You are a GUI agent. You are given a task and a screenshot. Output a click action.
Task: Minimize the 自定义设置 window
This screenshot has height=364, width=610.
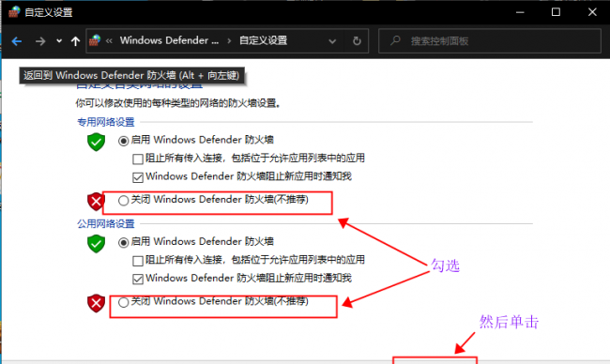520,12
